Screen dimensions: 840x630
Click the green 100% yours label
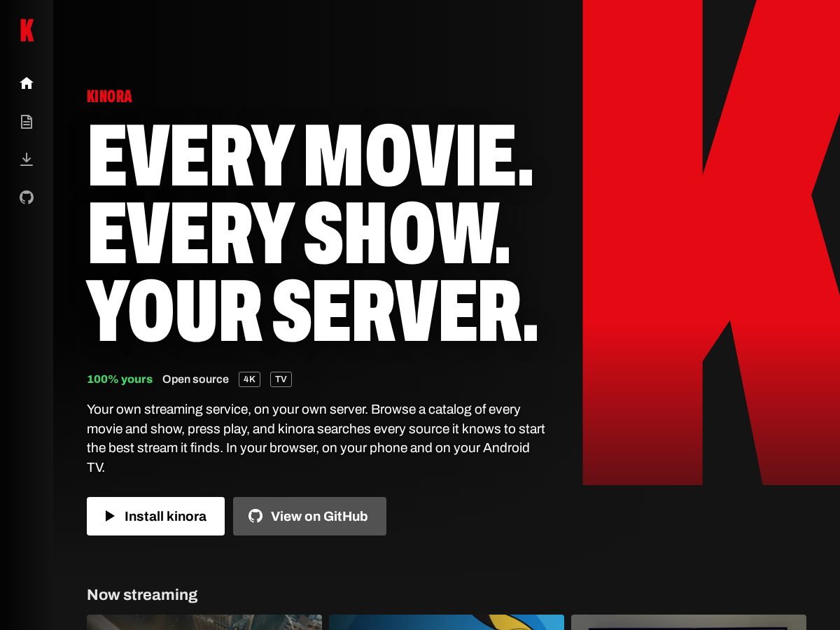[120, 379]
